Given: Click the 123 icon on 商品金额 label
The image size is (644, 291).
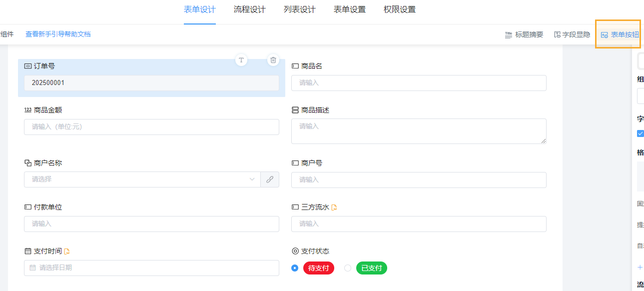Looking at the screenshot, I should tap(28, 108).
